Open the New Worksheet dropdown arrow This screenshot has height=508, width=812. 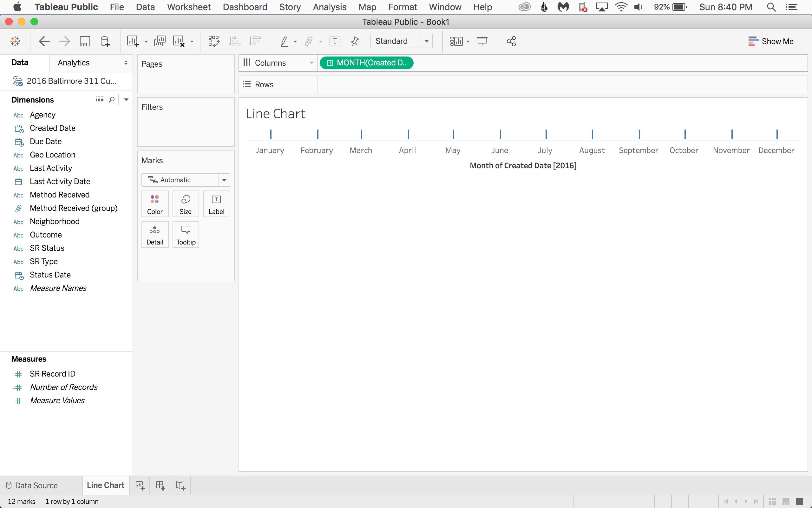coord(146,42)
